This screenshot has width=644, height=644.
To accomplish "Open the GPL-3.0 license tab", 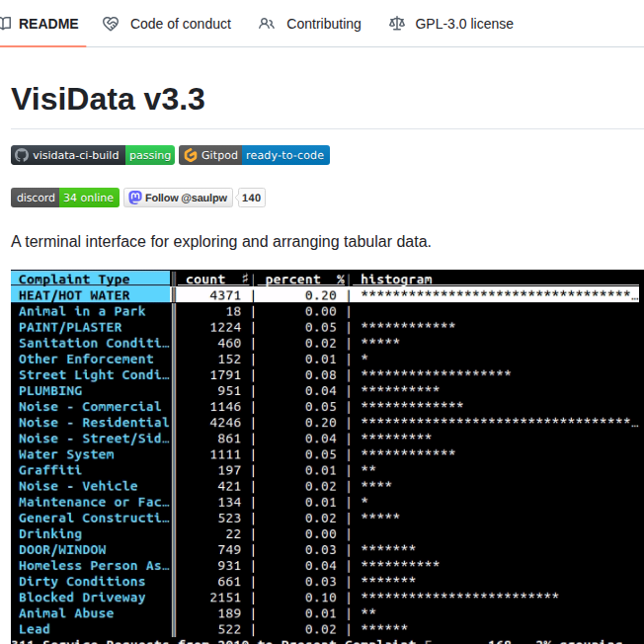I will [451, 24].
